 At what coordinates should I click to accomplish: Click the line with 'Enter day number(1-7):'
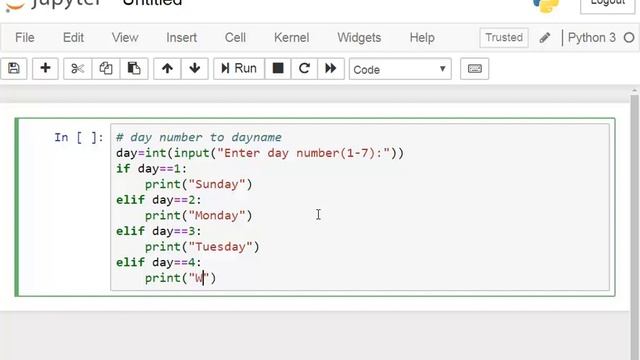pyautogui.click(x=260, y=153)
